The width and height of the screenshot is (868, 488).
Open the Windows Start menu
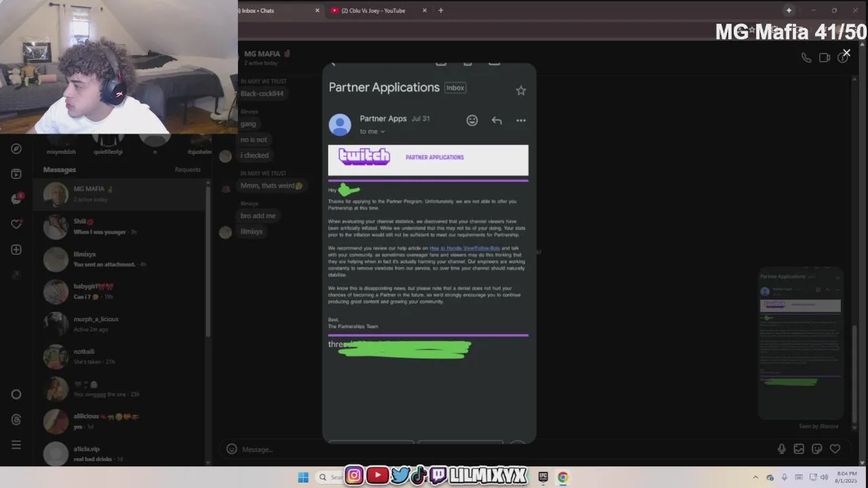pyautogui.click(x=303, y=477)
